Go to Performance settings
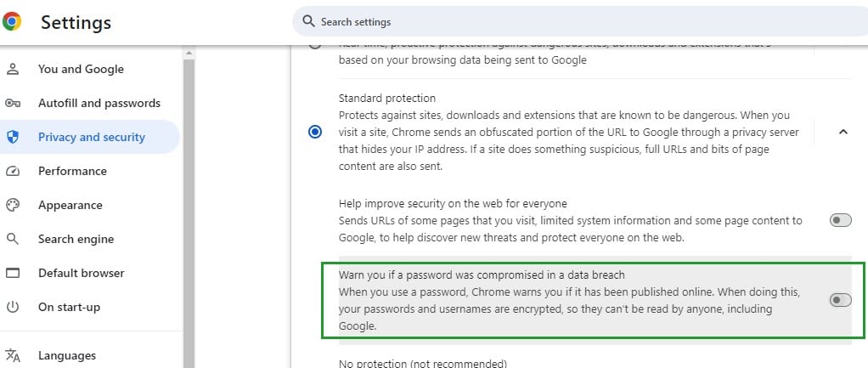The image size is (868, 368). [x=72, y=171]
